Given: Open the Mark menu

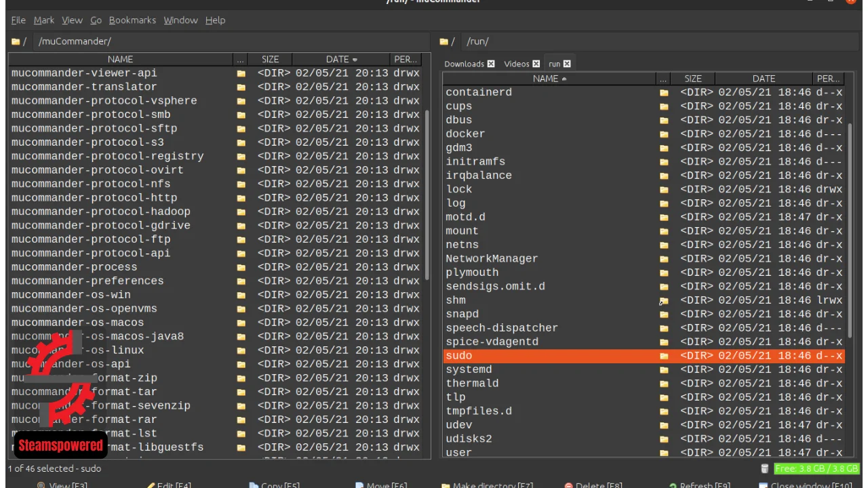Looking at the screenshot, I should [44, 20].
